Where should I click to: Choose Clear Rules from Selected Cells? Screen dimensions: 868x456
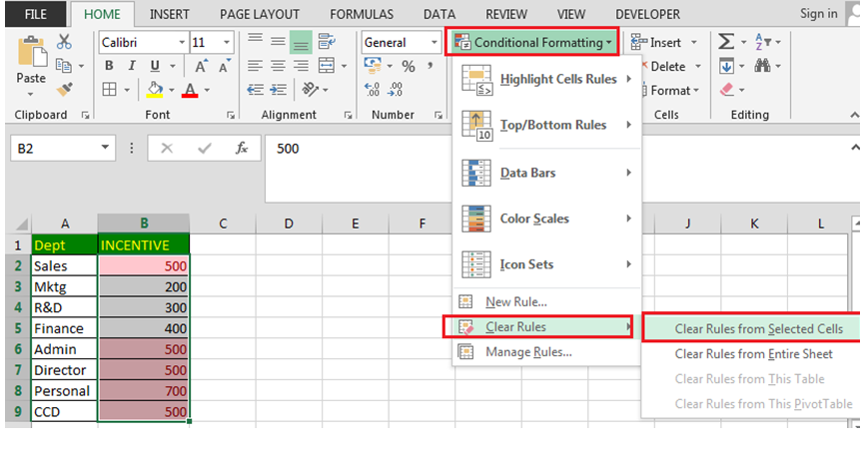point(758,328)
